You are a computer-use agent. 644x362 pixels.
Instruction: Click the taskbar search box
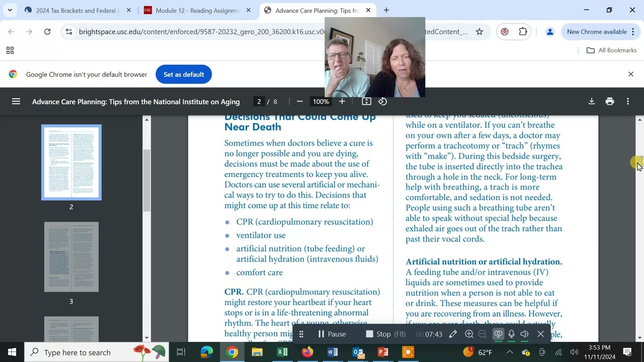97,352
